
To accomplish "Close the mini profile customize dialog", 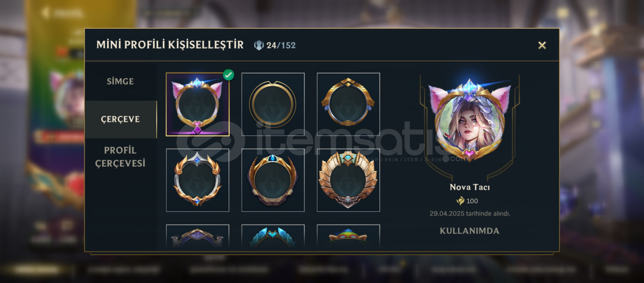I will coord(542,45).
